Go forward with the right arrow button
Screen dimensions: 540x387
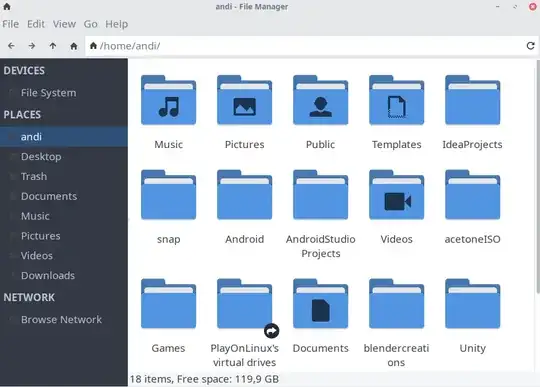(x=32, y=46)
